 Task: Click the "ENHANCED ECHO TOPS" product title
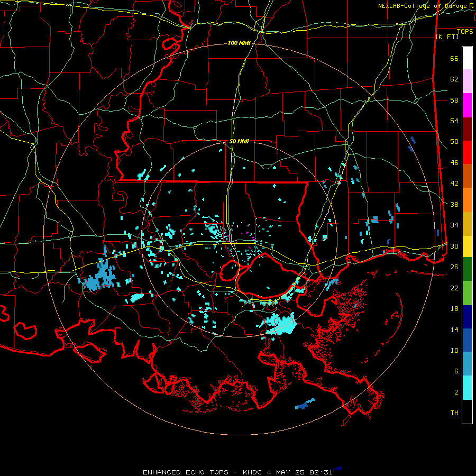coord(186,472)
